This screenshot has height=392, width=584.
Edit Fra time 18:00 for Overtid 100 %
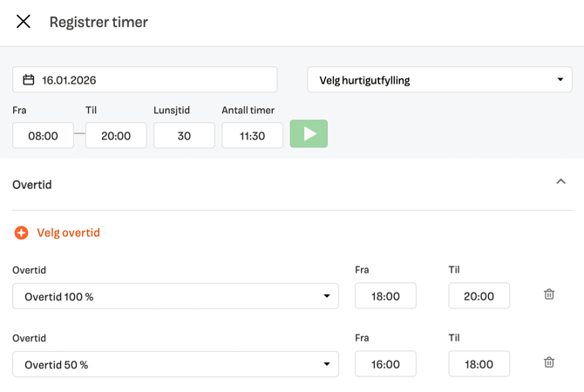tap(385, 296)
